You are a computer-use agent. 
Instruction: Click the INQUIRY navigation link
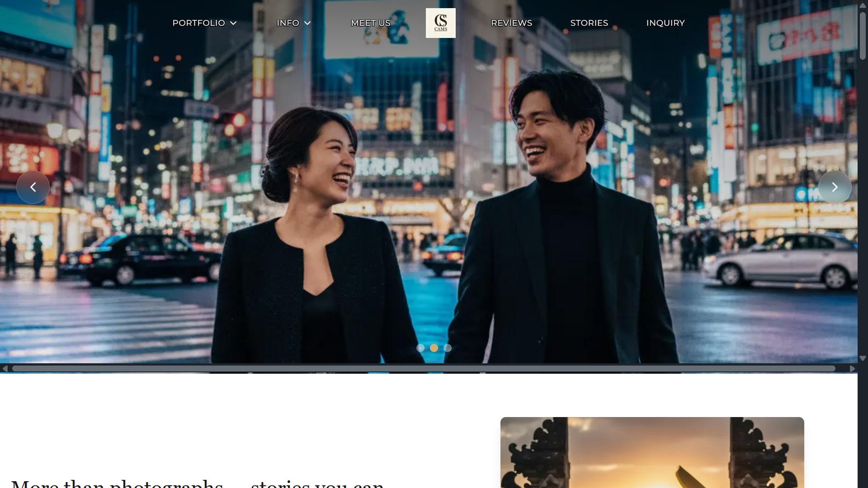(666, 23)
